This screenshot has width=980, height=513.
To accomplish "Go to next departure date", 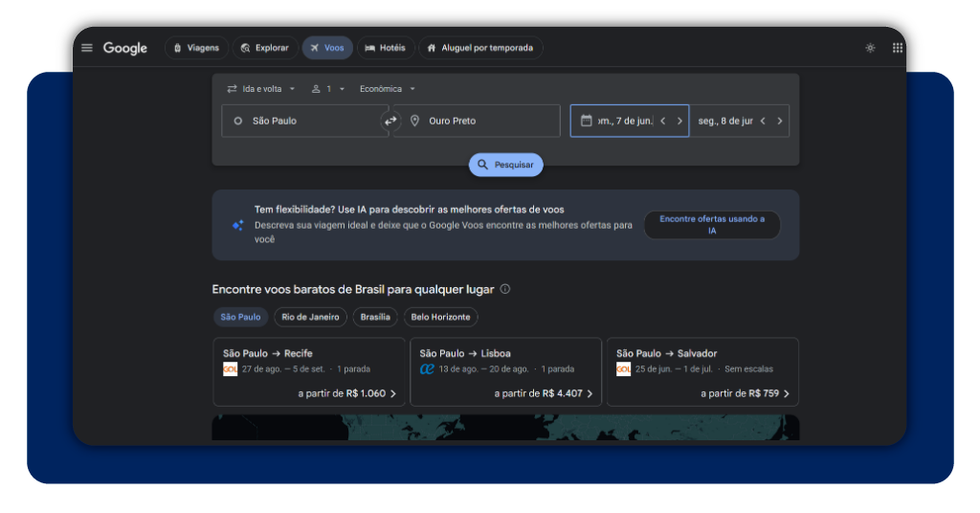I will (680, 122).
